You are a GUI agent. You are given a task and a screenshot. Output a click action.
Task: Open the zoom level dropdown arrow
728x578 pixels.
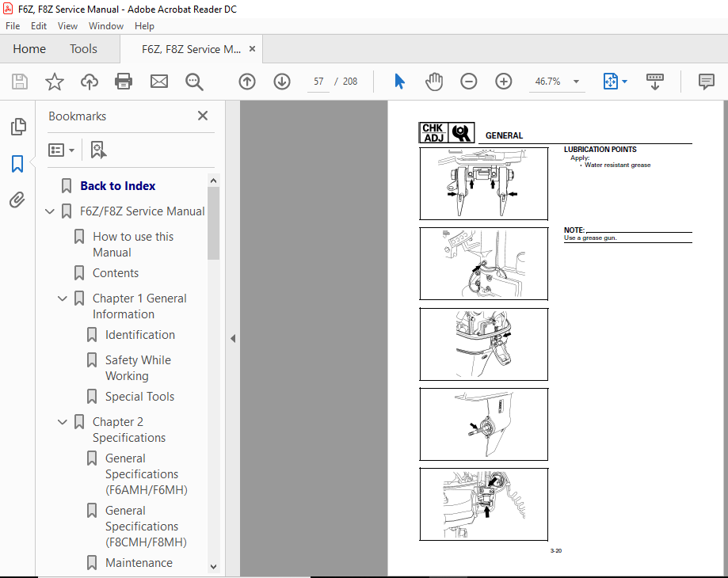[576, 82]
